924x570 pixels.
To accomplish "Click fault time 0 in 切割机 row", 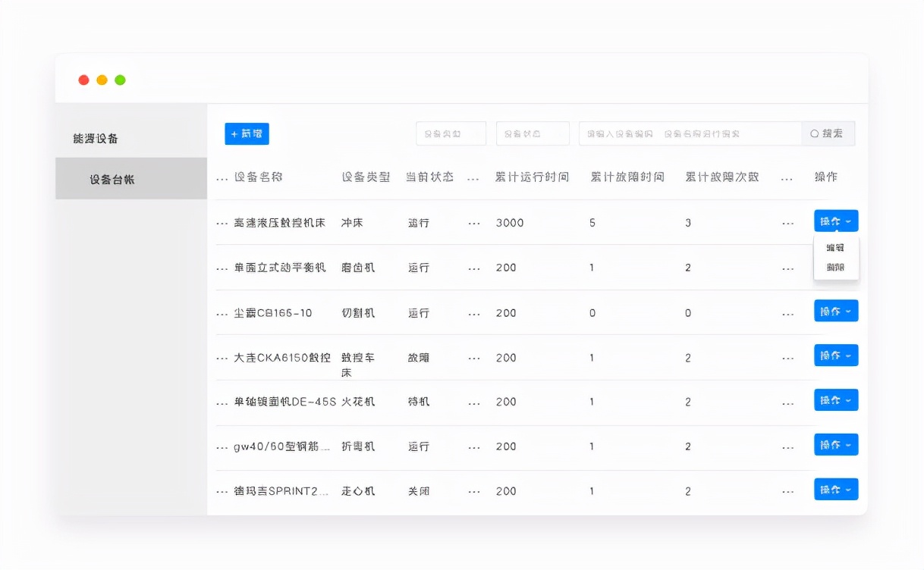I will pyautogui.click(x=592, y=313).
